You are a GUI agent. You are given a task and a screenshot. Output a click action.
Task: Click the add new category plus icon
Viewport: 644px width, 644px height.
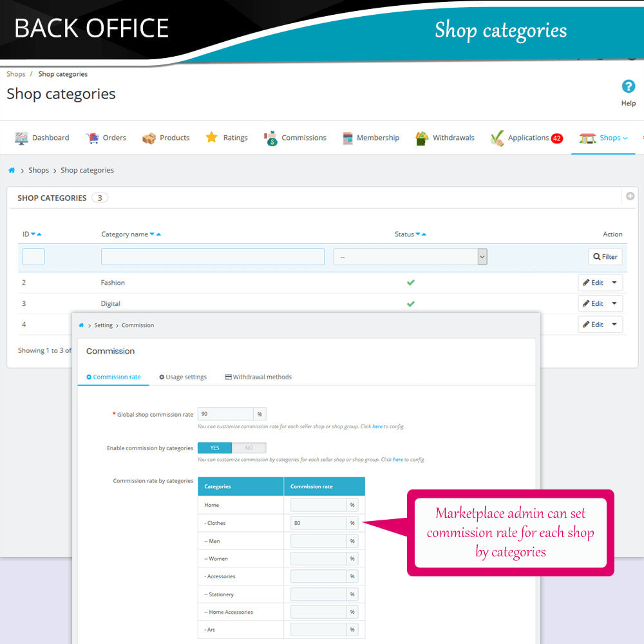(630, 196)
